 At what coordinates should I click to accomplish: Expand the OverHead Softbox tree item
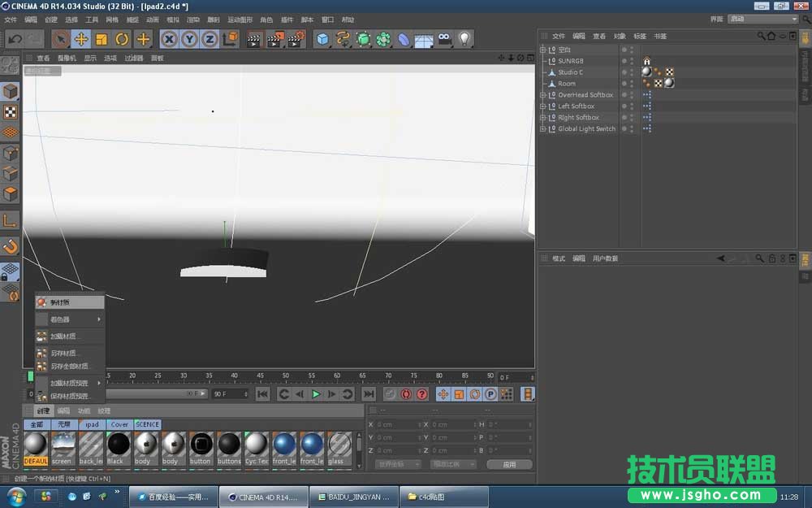[542, 94]
